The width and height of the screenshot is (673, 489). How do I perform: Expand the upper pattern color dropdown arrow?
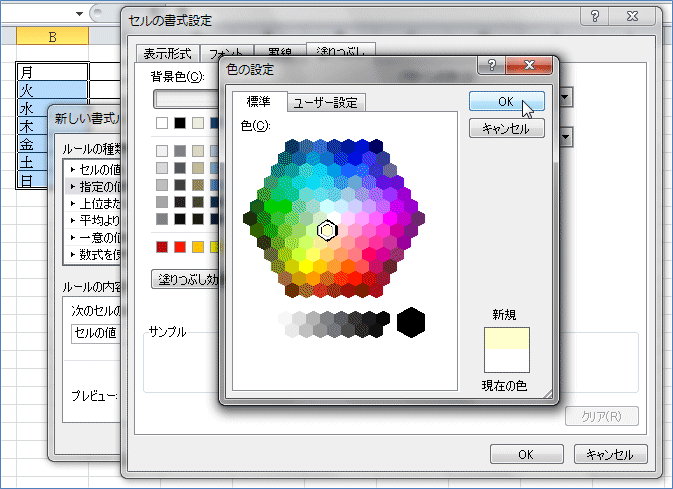565,97
